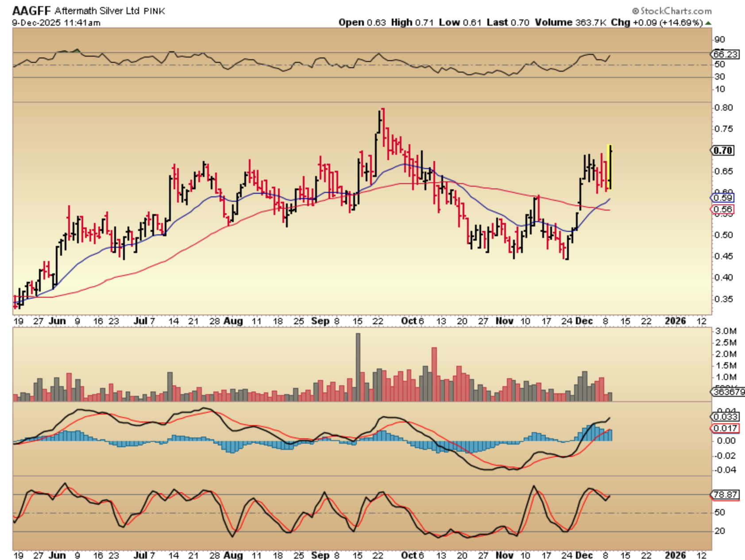Click the 1.5M volume axis label
The width and height of the screenshot is (745, 560).
tap(726, 366)
